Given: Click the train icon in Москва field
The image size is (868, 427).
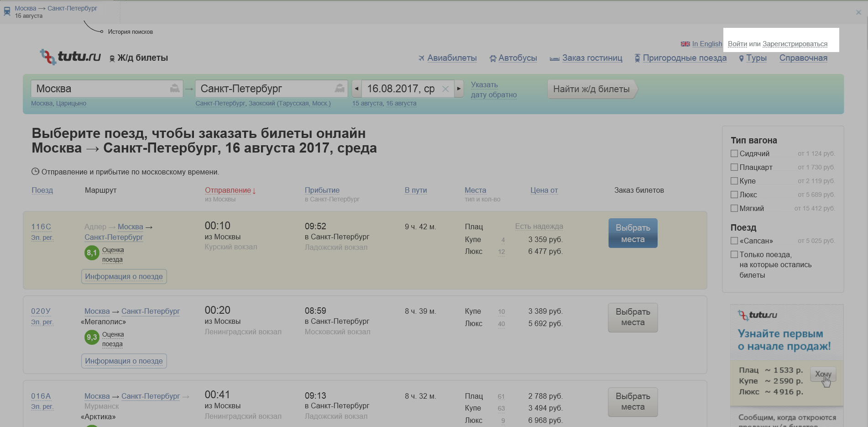Looking at the screenshot, I should pyautogui.click(x=174, y=89).
